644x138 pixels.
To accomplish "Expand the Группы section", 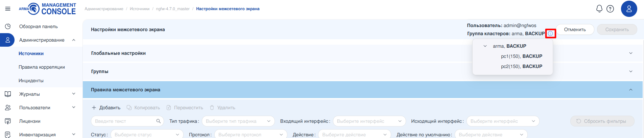I will coord(630,71).
